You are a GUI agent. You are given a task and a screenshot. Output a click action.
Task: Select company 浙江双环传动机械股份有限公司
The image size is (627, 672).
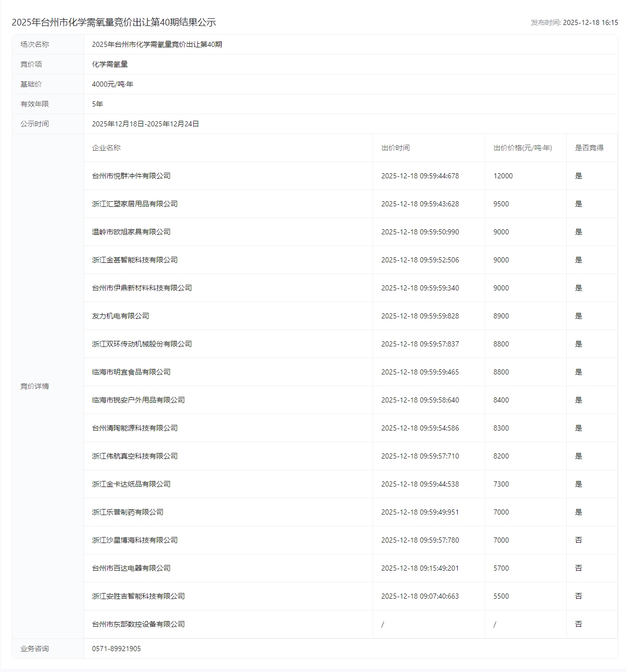point(142,344)
